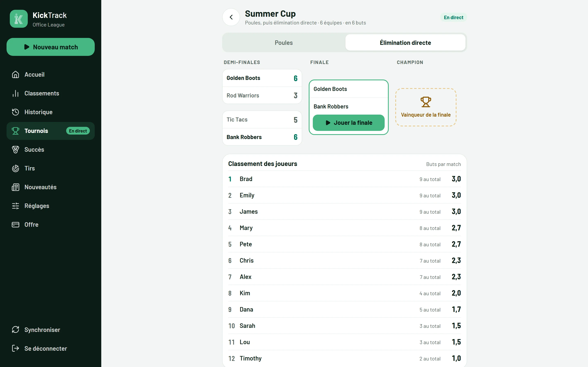Select the Élimination directe tab
Screen dimensions: 588x367
(405, 42)
